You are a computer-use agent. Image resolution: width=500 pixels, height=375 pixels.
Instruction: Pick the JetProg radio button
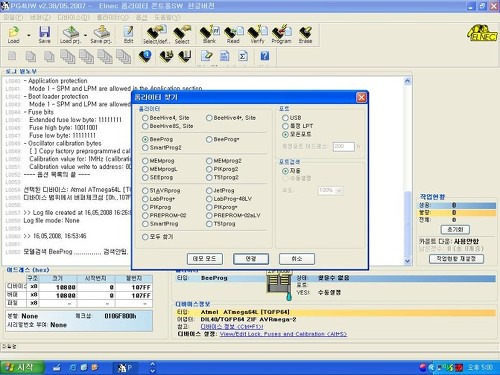209,190
